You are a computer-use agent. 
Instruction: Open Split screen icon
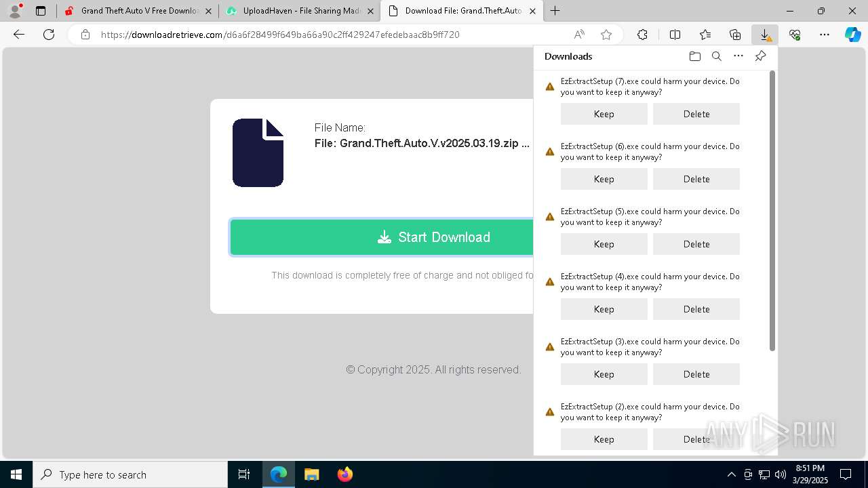(675, 35)
